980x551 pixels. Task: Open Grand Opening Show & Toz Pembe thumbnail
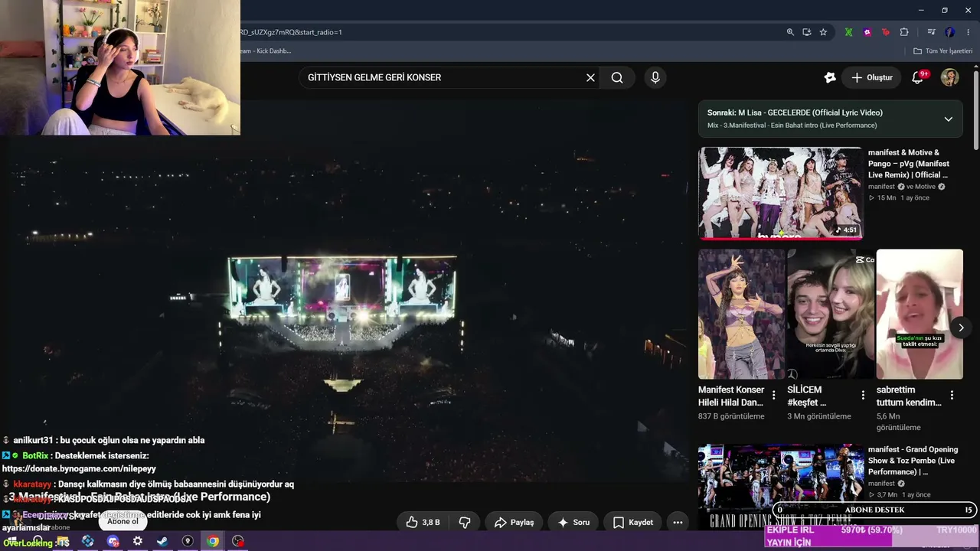780,486
